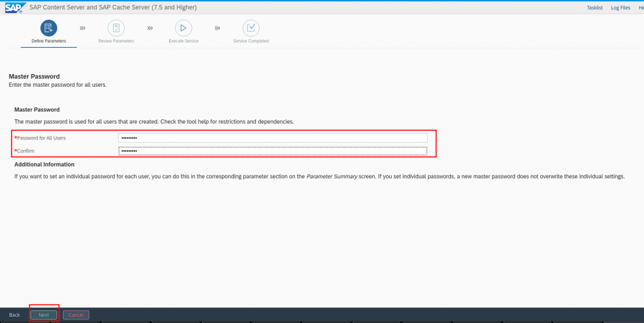Click into the Confirm password field
Screen dimensions: 644x323
point(272,151)
